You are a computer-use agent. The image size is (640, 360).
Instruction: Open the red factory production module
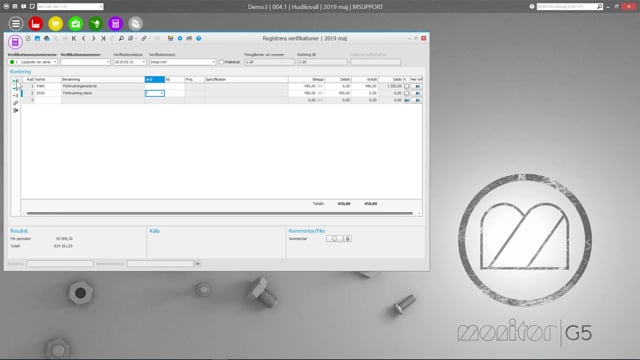coord(36,24)
